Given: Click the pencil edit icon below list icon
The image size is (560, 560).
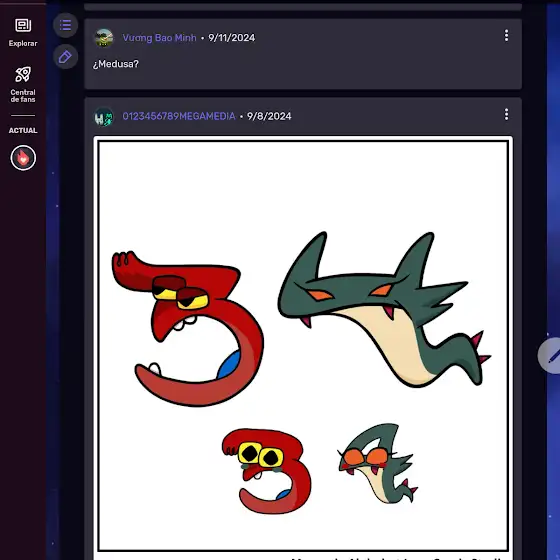Looking at the screenshot, I should point(65,57).
